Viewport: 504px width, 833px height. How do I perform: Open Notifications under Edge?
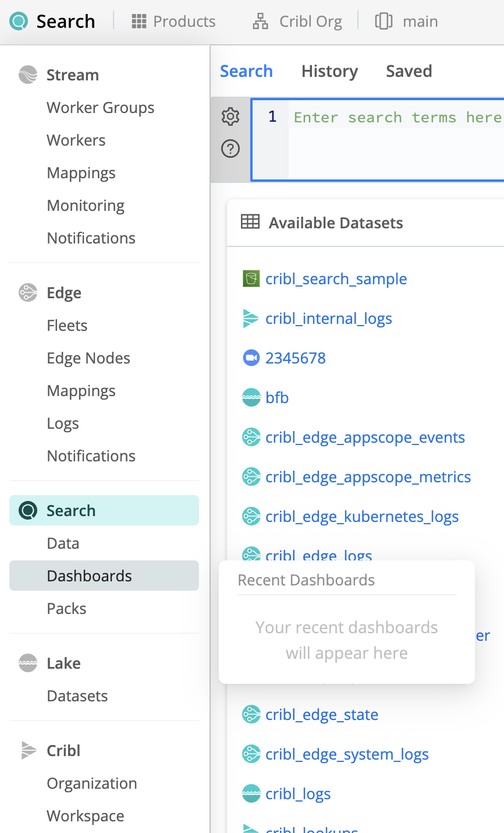point(91,456)
